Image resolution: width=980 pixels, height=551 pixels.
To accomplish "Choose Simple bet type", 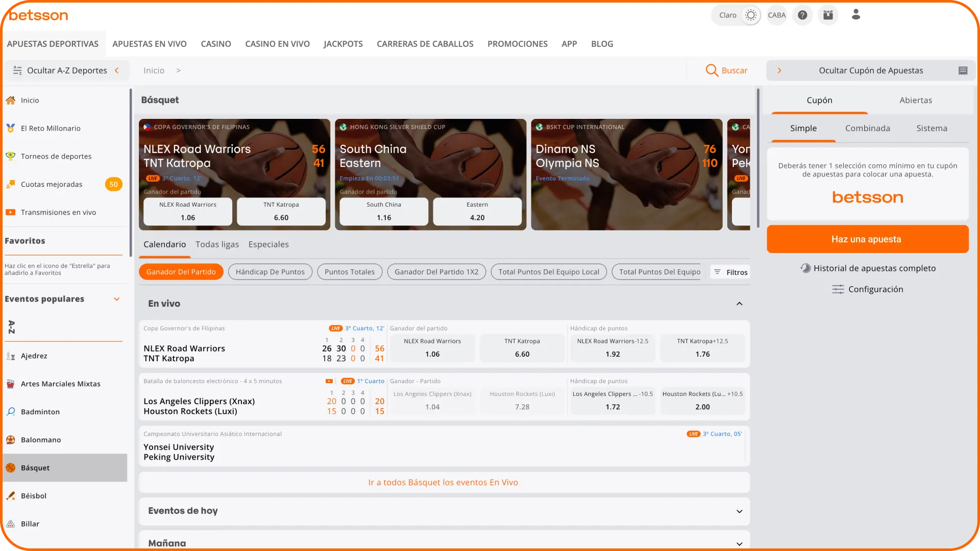I will [803, 129].
